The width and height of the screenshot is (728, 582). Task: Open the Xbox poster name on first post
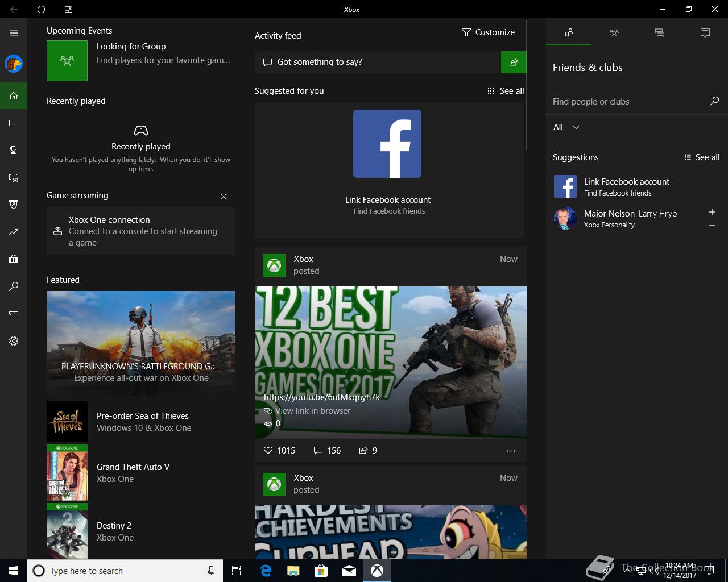pyautogui.click(x=303, y=259)
